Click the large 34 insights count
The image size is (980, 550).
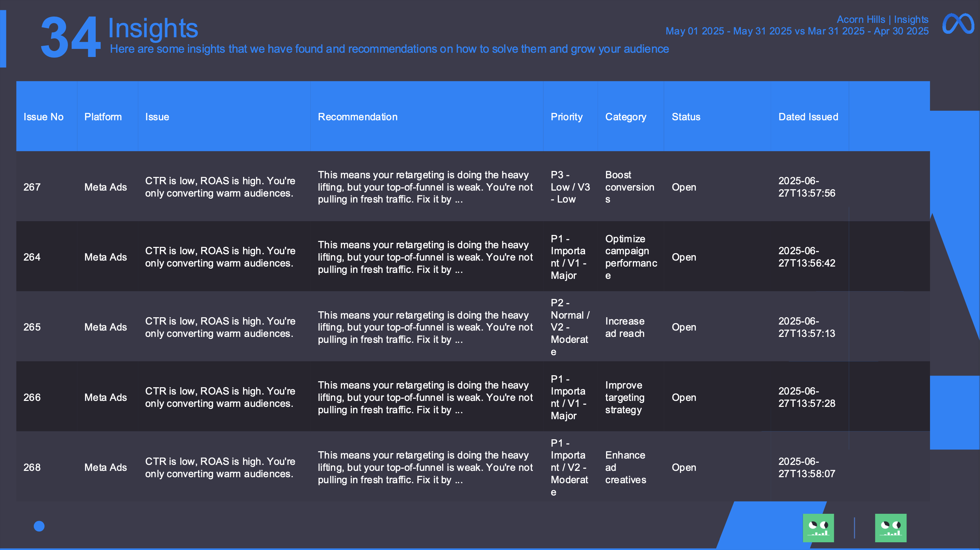pos(71,37)
